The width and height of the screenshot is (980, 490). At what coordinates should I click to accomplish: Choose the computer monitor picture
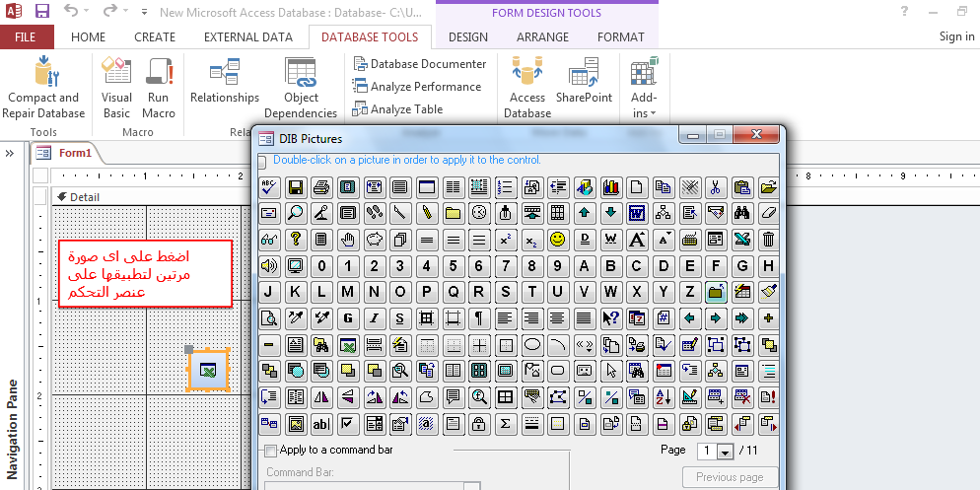[295, 265]
